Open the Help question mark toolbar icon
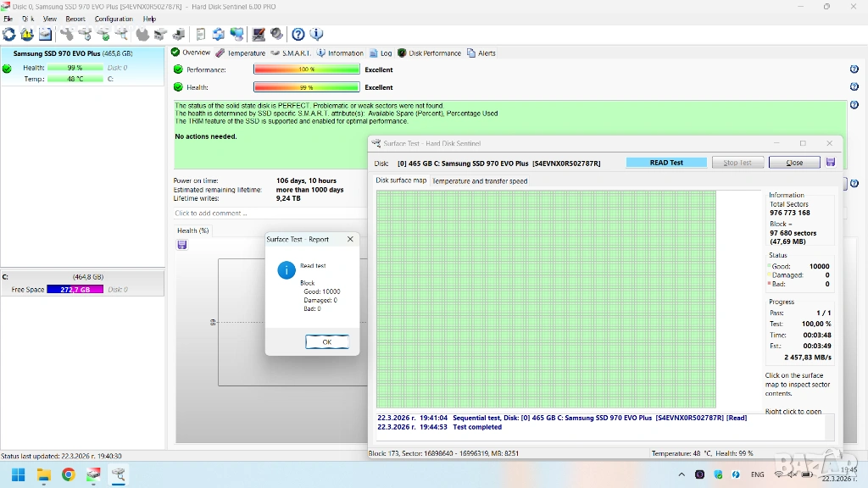The image size is (868, 488). 298,35
